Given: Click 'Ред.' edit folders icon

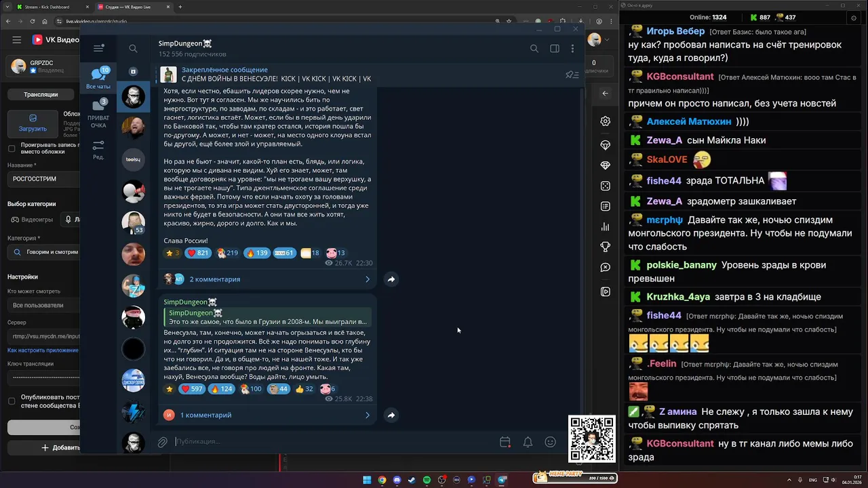Looking at the screenshot, I should (98, 150).
